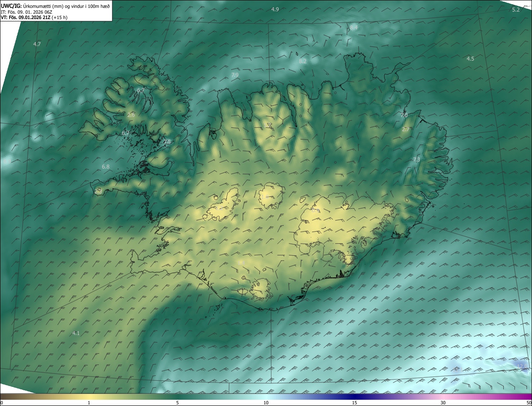Select the 6.8 value label
Image resolution: width=532 pixels, height=406 pixels.
(106, 166)
